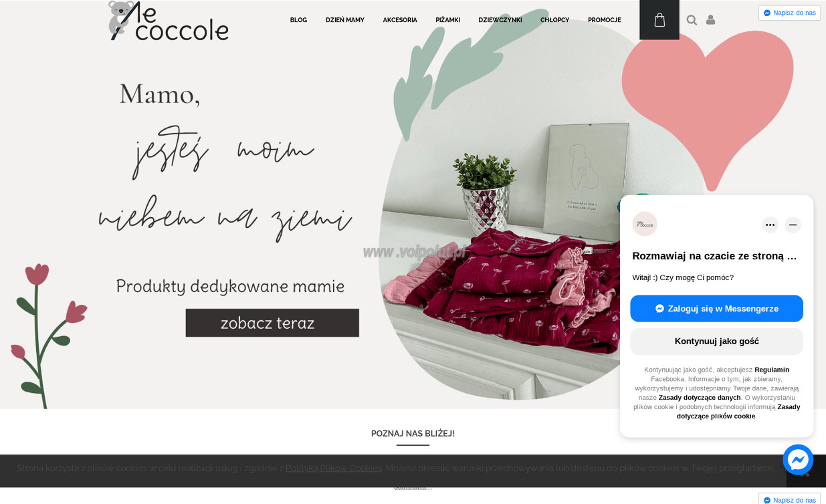Click 'Kontynuuj jako gość' button
The width and height of the screenshot is (826, 504).
[x=716, y=342]
